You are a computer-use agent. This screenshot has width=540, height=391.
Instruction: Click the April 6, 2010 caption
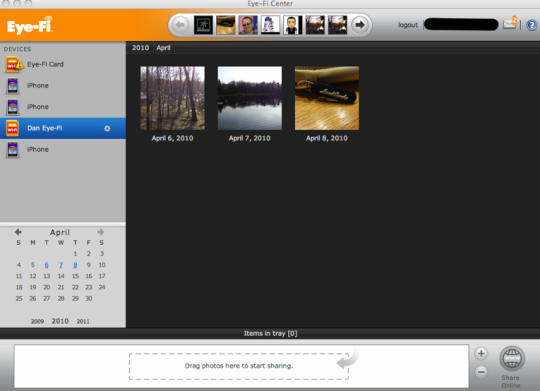click(x=173, y=138)
